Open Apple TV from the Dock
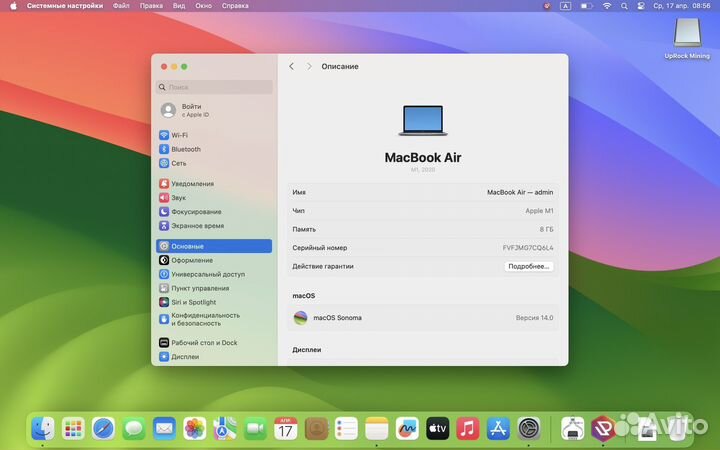The width and height of the screenshot is (720, 450). (437, 428)
